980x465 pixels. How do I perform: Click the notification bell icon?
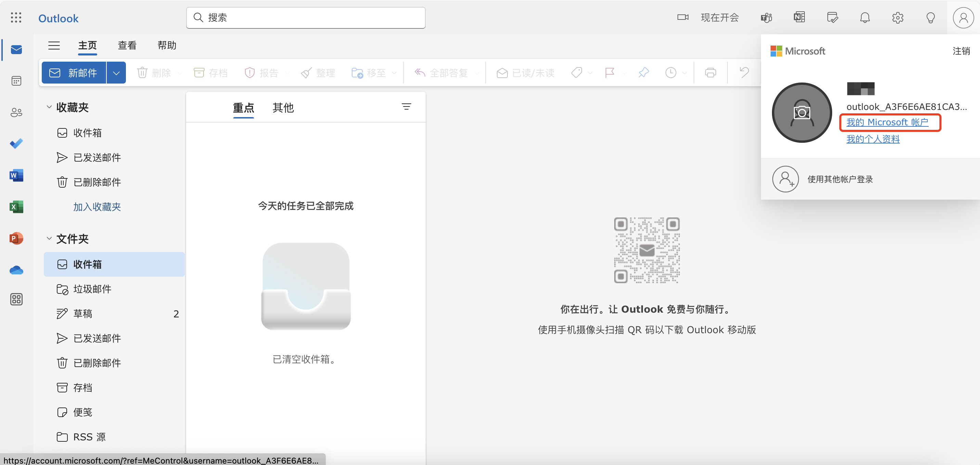tap(865, 18)
